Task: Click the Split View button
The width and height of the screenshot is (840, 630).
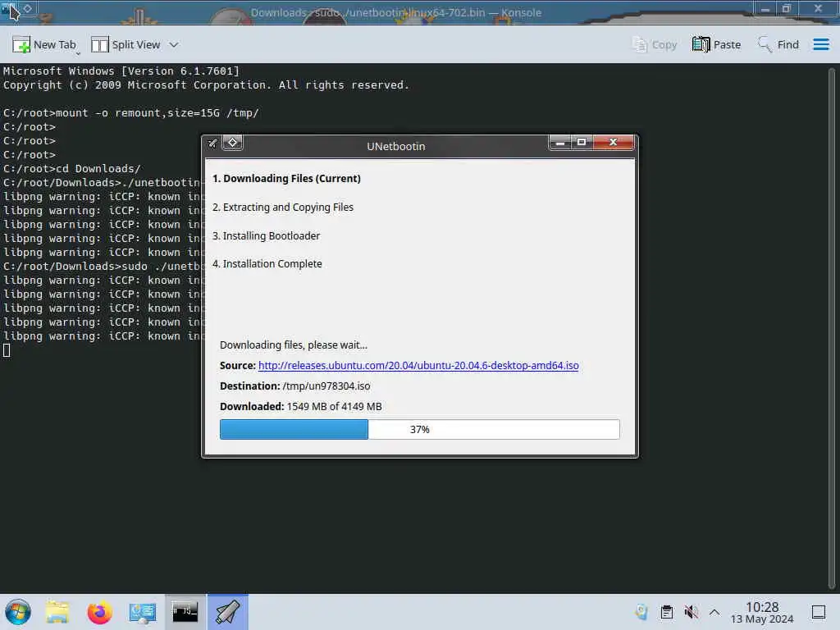Action: point(126,44)
